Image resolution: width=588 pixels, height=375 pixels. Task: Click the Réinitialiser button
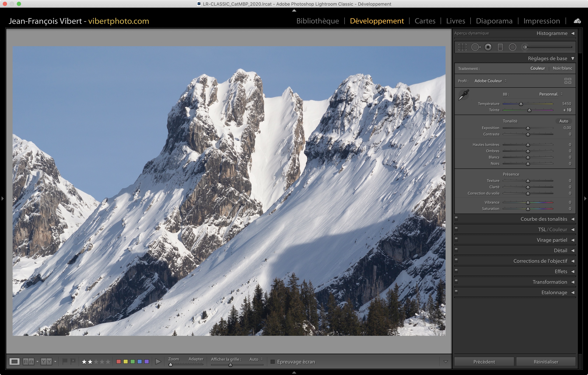coord(546,362)
